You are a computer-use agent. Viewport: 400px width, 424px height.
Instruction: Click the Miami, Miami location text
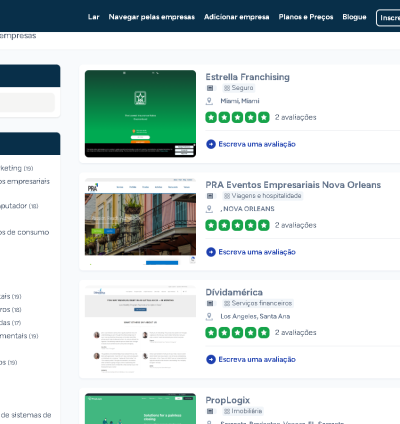coord(240,101)
